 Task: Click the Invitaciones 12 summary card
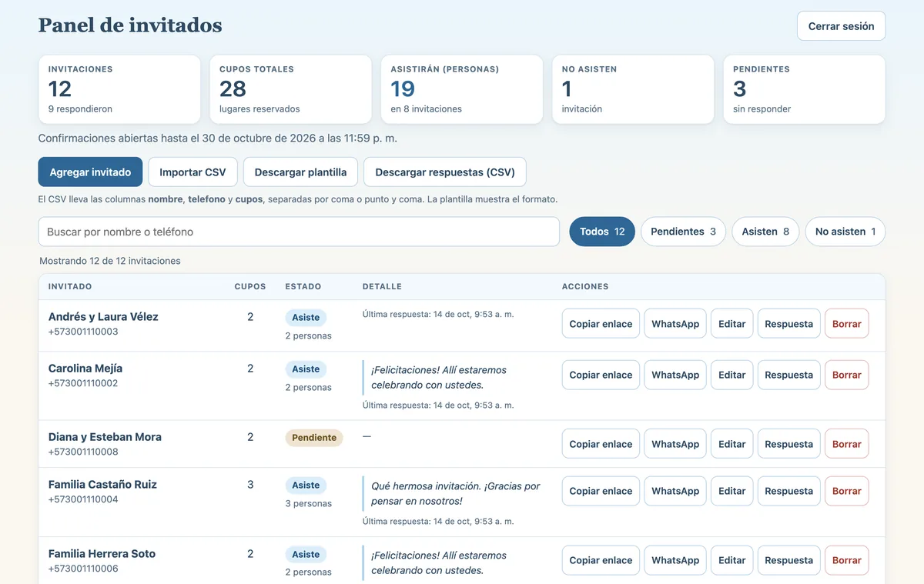(x=119, y=89)
